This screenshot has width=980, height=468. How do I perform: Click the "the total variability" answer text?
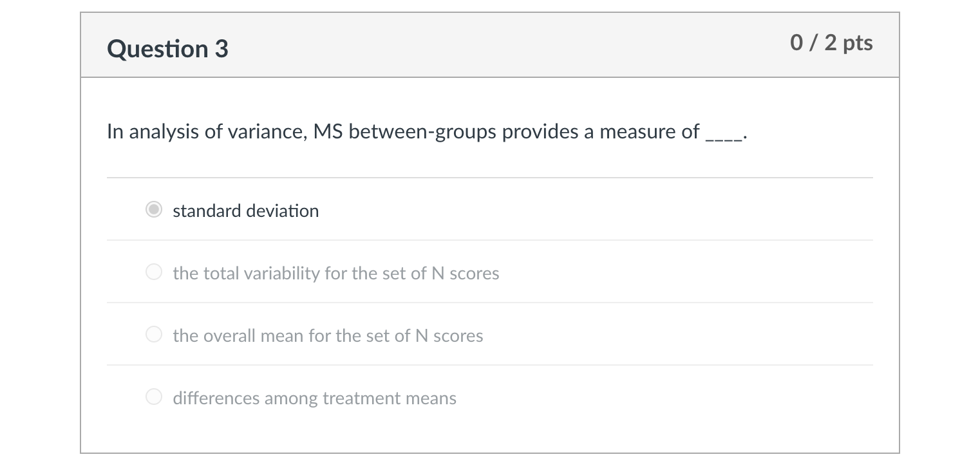click(335, 273)
